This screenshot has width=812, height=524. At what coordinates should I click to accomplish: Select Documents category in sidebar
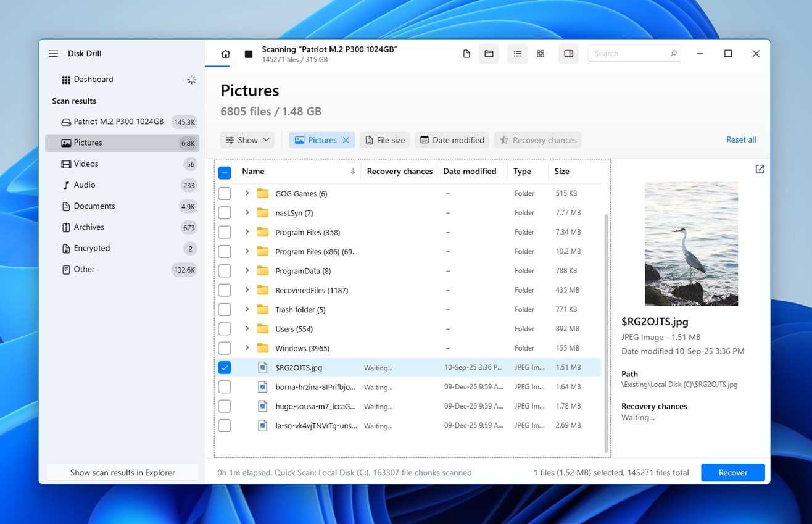click(x=122, y=206)
